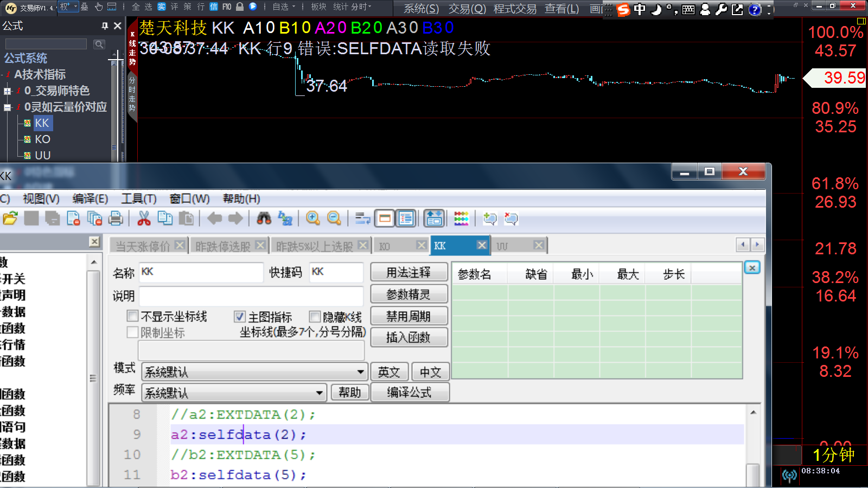Open a formula file in the editor
This screenshot has width=868, height=488.
pos(11,218)
